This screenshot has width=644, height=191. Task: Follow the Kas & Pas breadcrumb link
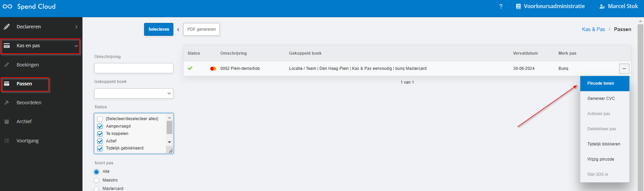point(594,29)
